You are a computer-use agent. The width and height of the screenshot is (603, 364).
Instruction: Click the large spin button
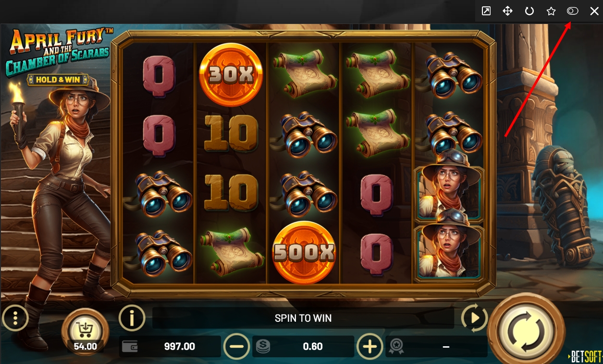click(527, 330)
